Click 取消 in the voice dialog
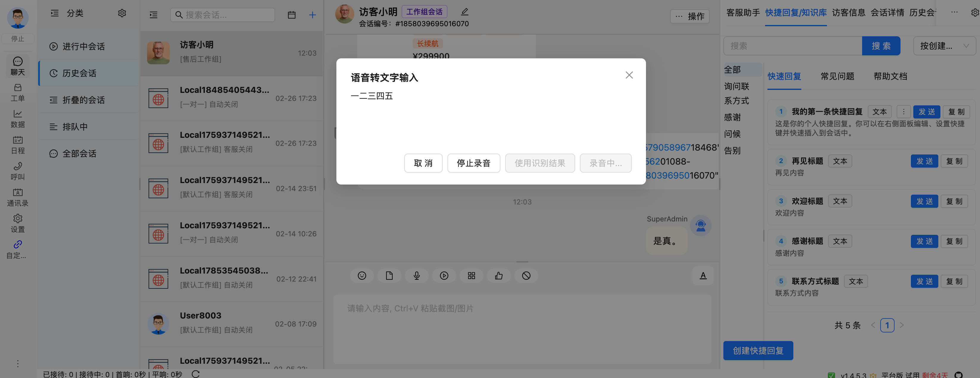The height and width of the screenshot is (378, 980). pos(423,163)
